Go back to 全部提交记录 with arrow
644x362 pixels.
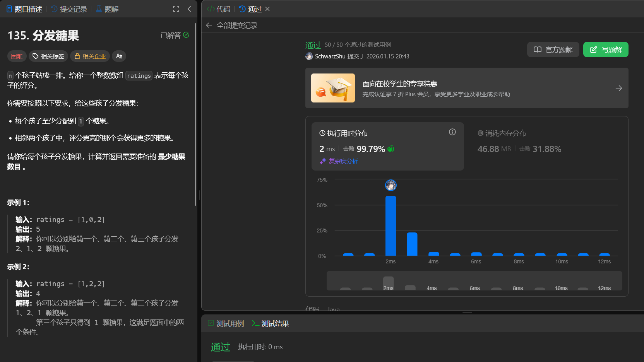(209, 25)
